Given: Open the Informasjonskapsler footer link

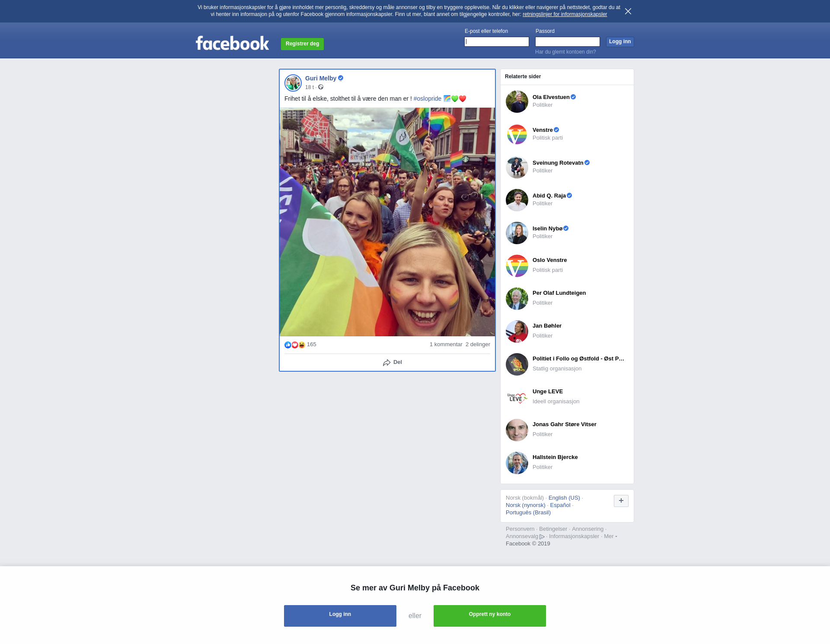Looking at the screenshot, I should coord(574,536).
